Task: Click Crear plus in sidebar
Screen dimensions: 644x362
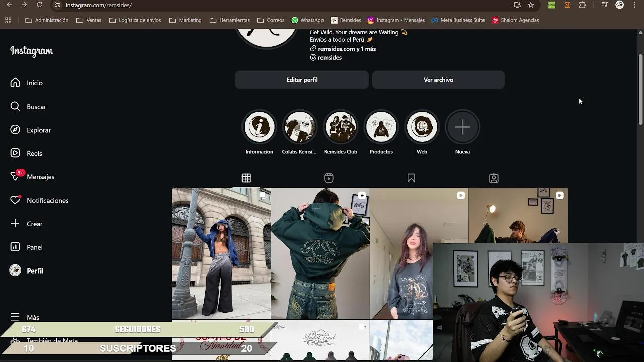Action: tap(26, 224)
